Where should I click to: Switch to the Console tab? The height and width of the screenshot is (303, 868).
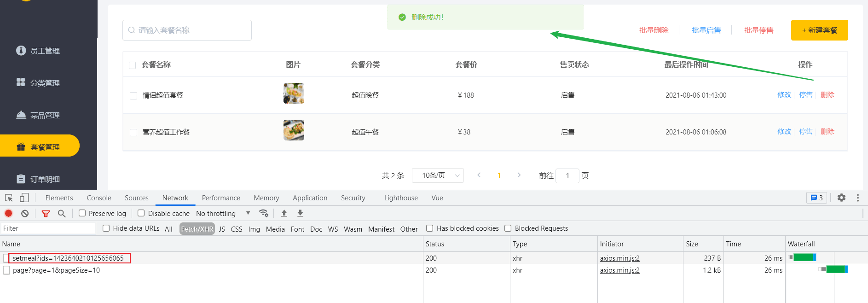pyautogui.click(x=99, y=198)
